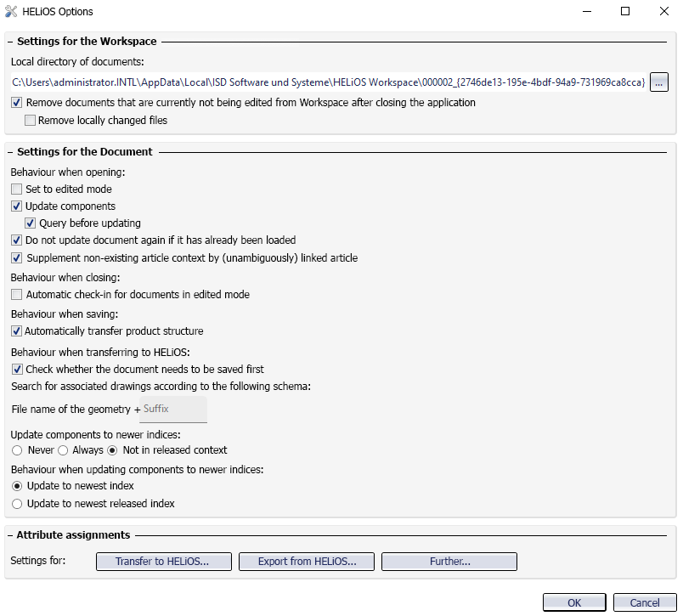Toggle Check whether document needs saving
This screenshot has width=683, height=616.
(17, 370)
